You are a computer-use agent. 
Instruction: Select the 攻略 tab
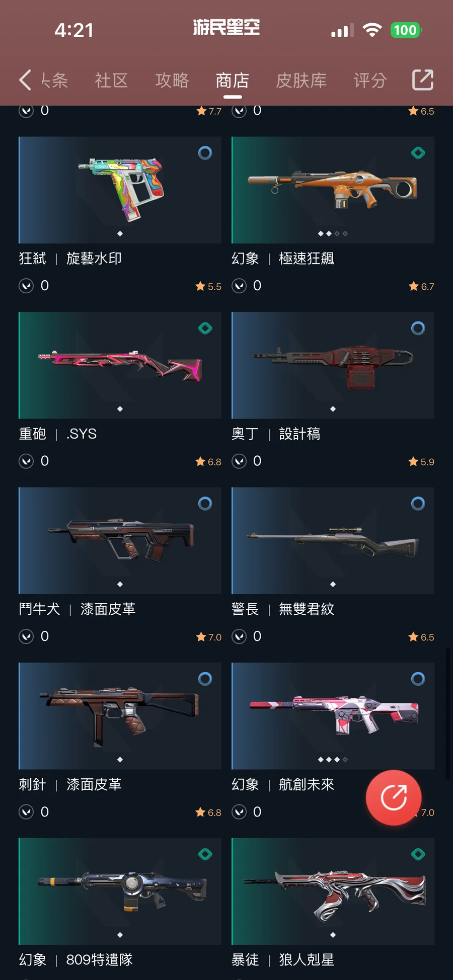point(172,80)
